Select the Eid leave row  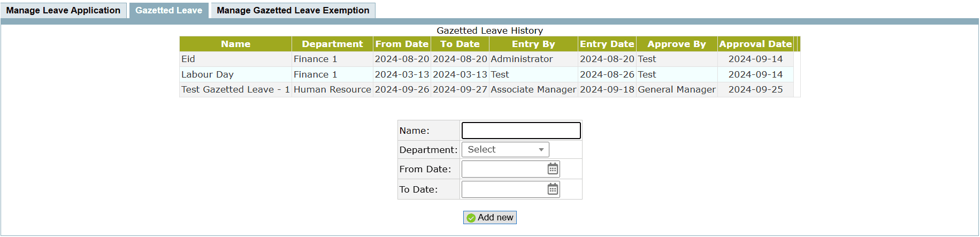(x=188, y=59)
